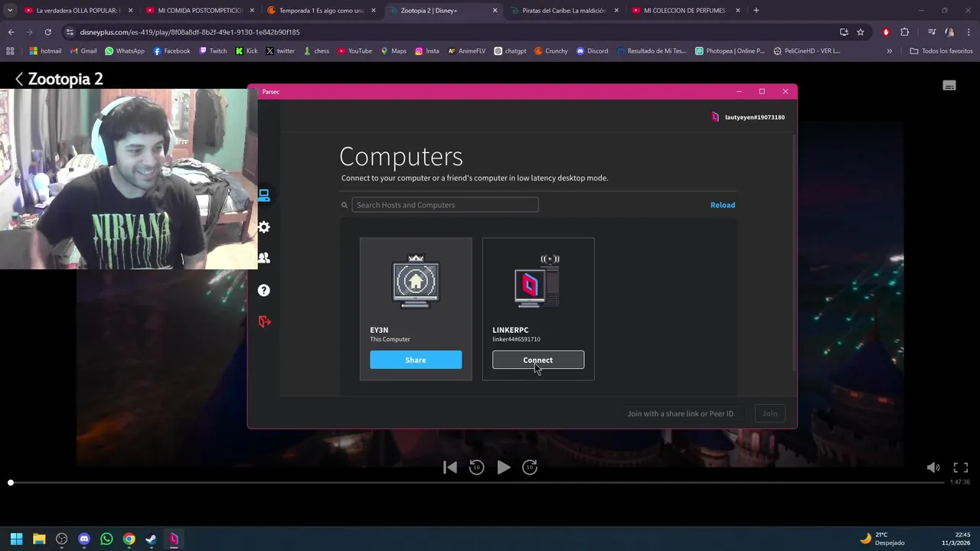Click the Reload link in Parsec
The width and height of the screenshot is (980, 551).
pyautogui.click(x=722, y=205)
